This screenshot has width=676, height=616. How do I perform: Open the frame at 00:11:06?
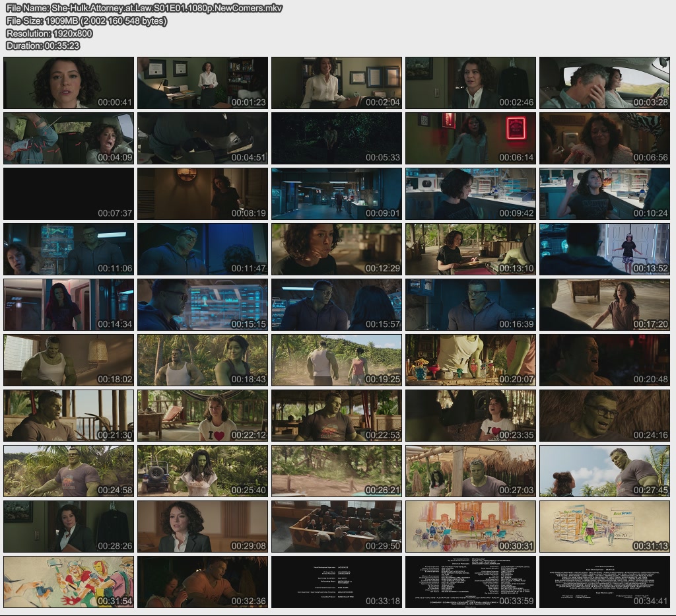click(69, 249)
